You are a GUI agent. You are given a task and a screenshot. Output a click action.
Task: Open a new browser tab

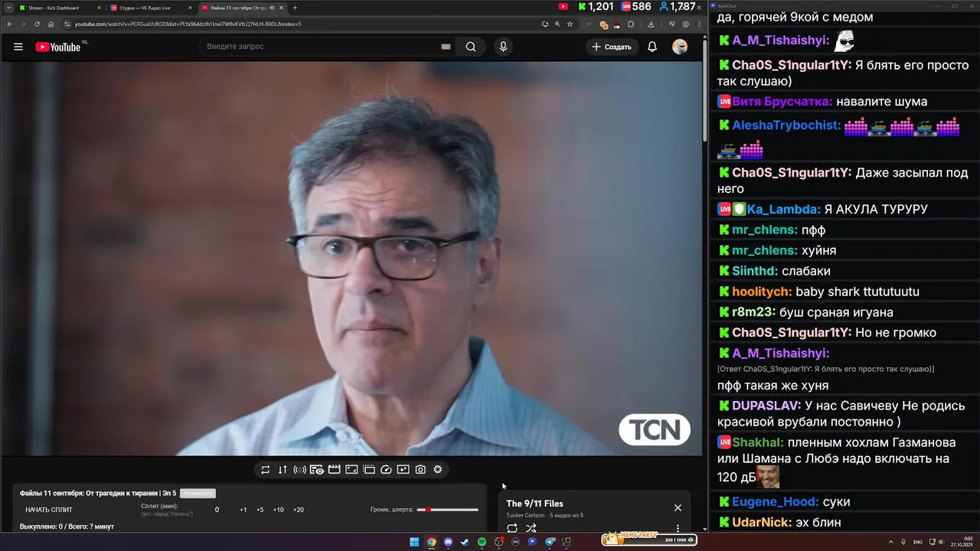(x=295, y=8)
